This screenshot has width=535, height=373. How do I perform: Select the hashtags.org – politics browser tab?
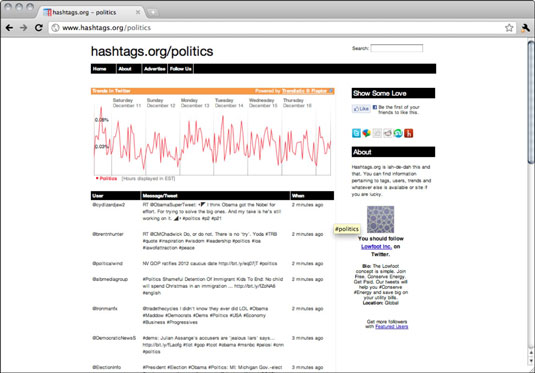[x=92, y=12]
